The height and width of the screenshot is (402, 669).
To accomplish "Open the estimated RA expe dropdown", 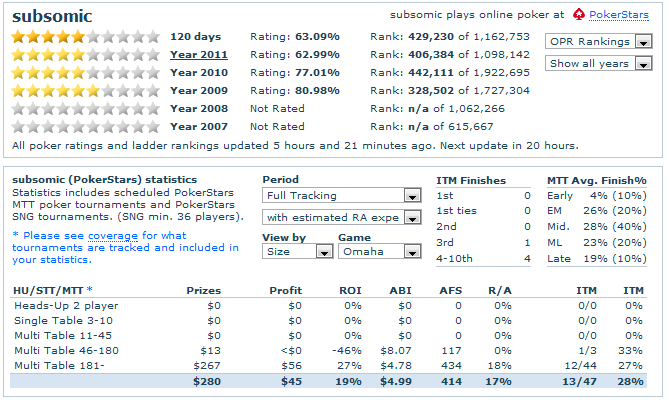I will click(x=342, y=218).
